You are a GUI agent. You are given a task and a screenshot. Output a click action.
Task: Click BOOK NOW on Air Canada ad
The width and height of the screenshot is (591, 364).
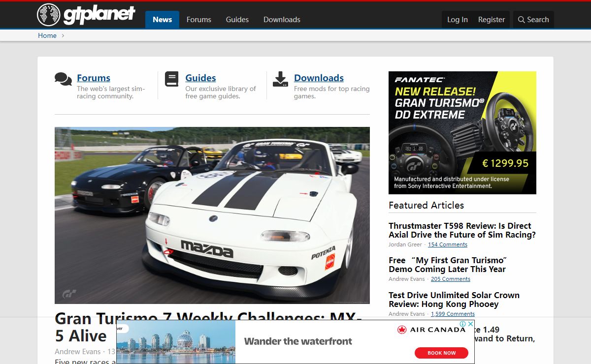(x=441, y=353)
